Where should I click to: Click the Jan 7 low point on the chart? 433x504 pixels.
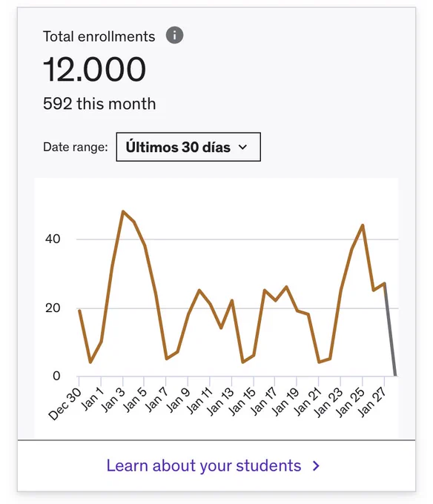tap(167, 359)
